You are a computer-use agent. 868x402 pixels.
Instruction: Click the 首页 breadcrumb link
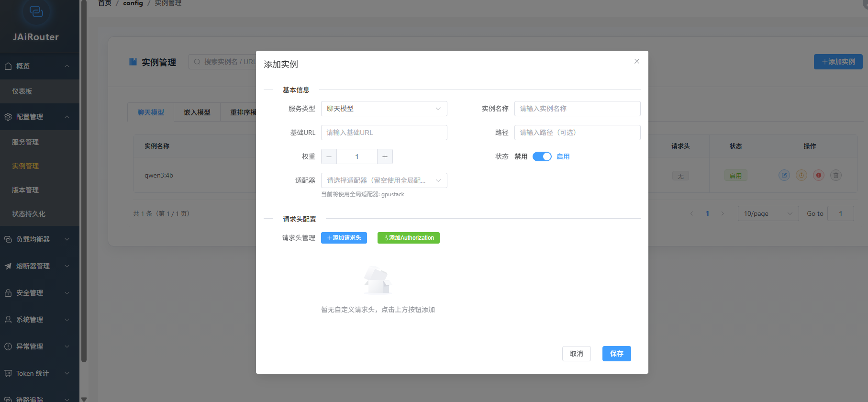click(x=105, y=3)
